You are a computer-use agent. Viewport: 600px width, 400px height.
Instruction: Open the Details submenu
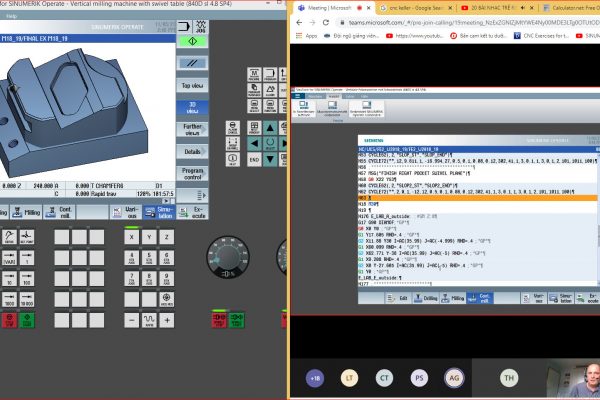click(193, 151)
